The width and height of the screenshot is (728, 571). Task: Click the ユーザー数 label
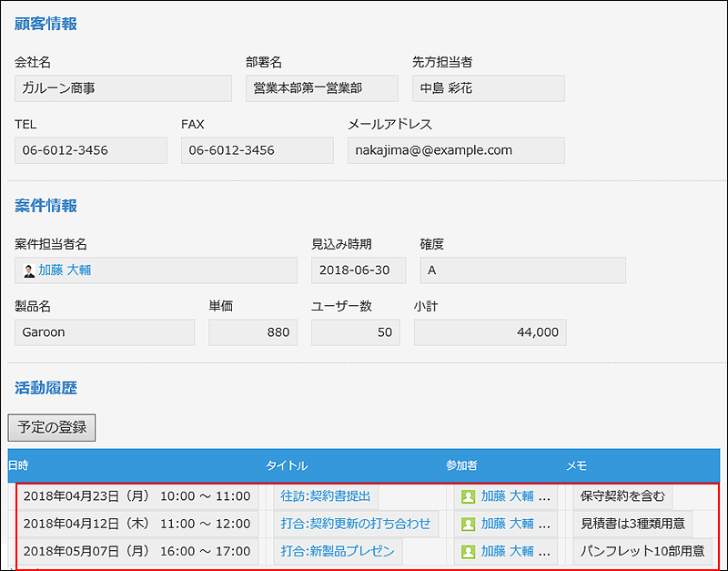click(341, 307)
